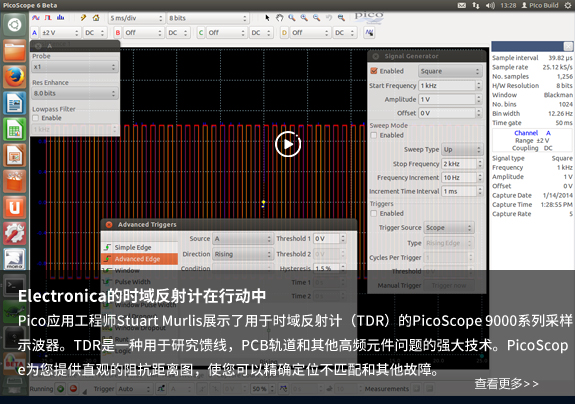The image size is (575, 404).
Task: Click the green start capture button
Action: coord(61,389)
